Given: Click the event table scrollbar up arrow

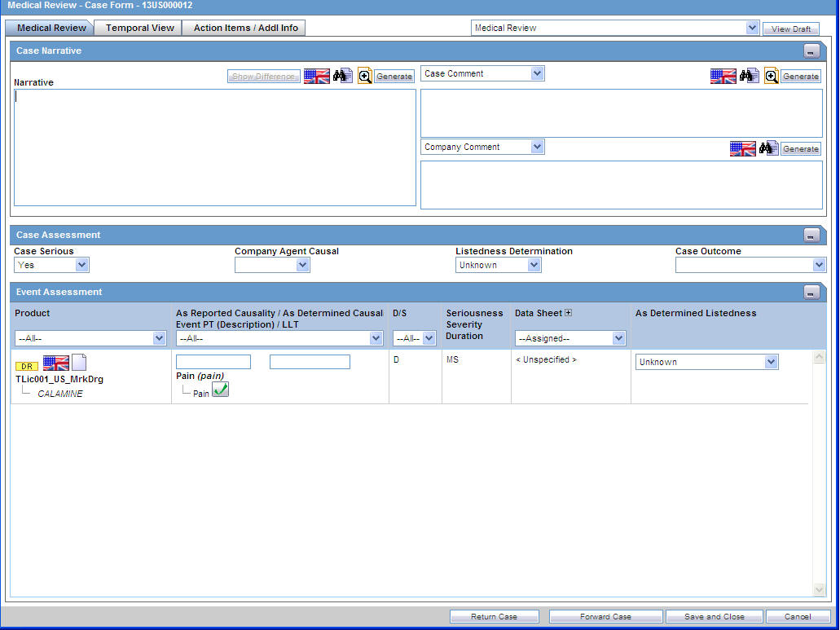Looking at the screenshot, I should point(819,357).
